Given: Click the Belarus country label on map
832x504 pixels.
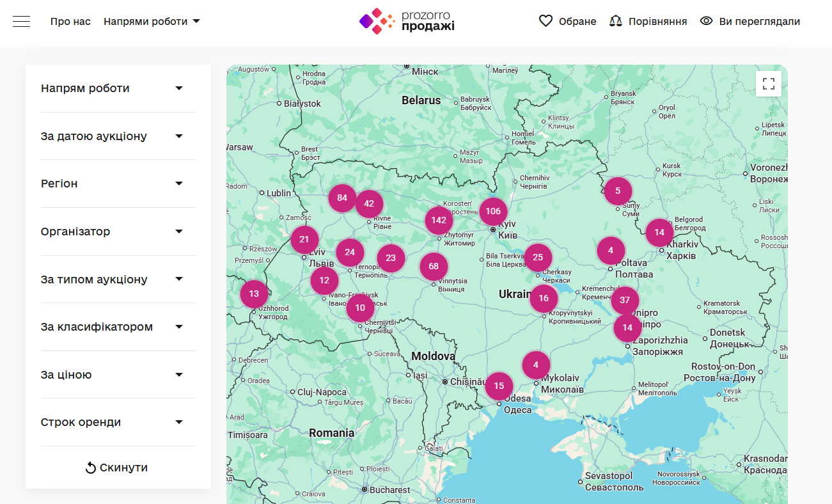Looking at the screenshot, I should point(421,100).
